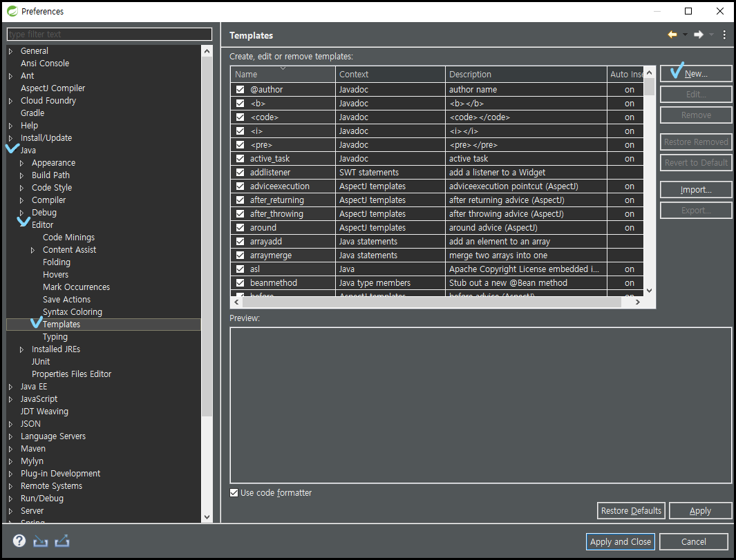Click the Cancel button
This screenshot has width=736, height=560.
(693, 542)
